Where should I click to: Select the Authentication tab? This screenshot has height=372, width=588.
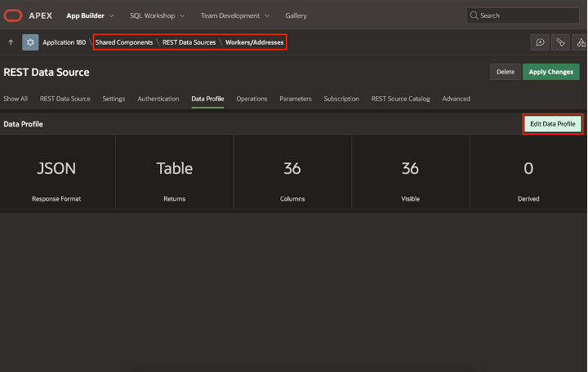[x=158, y=99]
